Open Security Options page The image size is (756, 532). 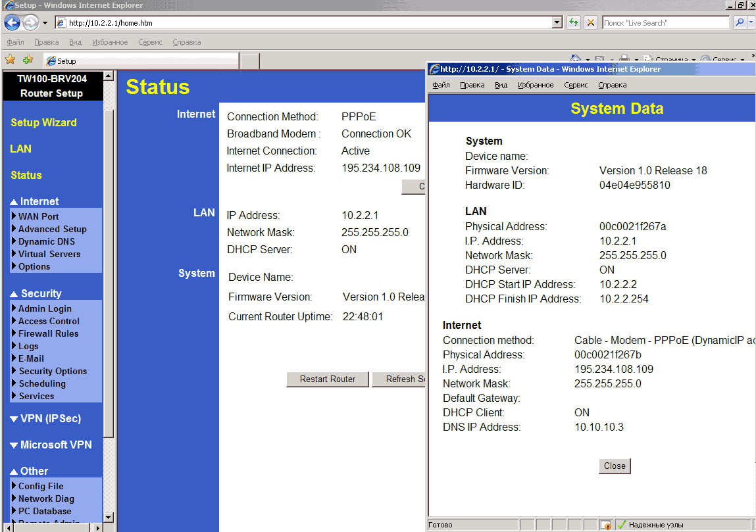(x=53, y=372)
